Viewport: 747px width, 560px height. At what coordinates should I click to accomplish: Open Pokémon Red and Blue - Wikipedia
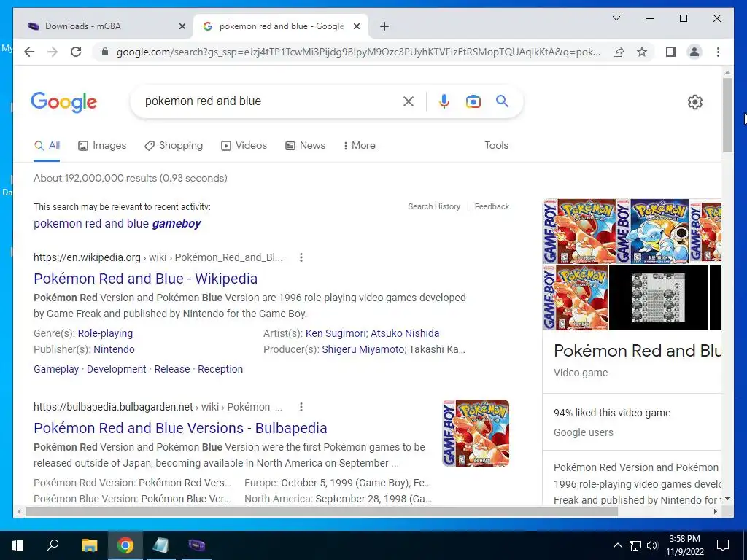click(x=145, y=279)
